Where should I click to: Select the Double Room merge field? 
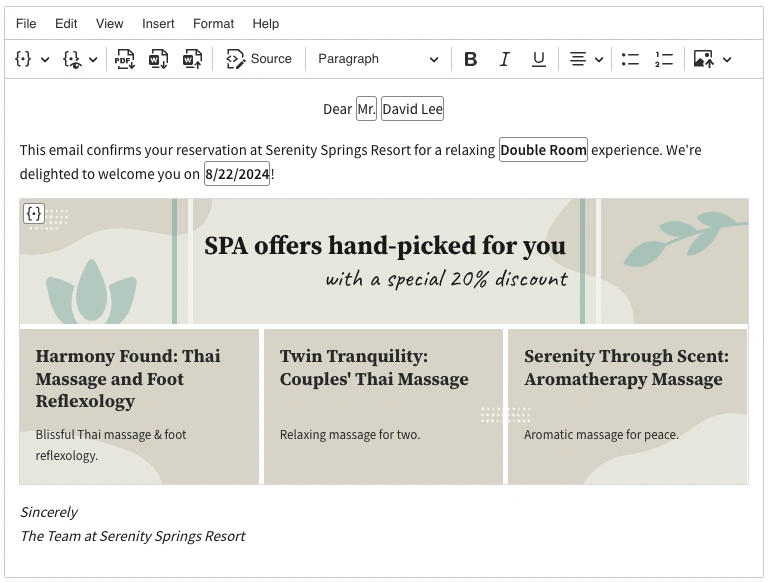(x=543, y=150)
